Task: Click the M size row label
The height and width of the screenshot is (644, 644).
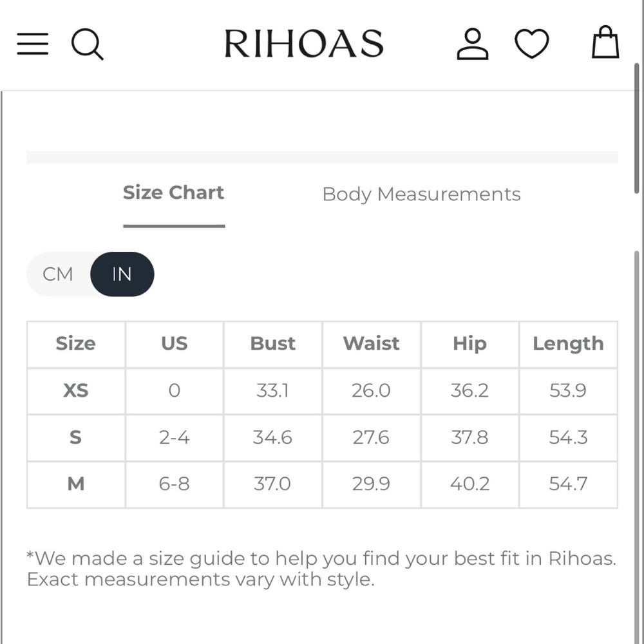Action: (x=76, y=484)
